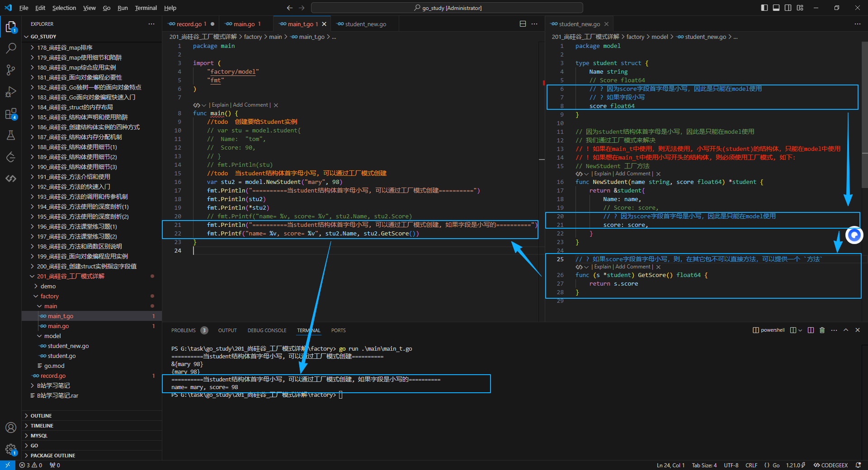The height and width of the screenshot is (470, 868).
Task: Open the Run and Debug view
Action: [x=11, y=92]
